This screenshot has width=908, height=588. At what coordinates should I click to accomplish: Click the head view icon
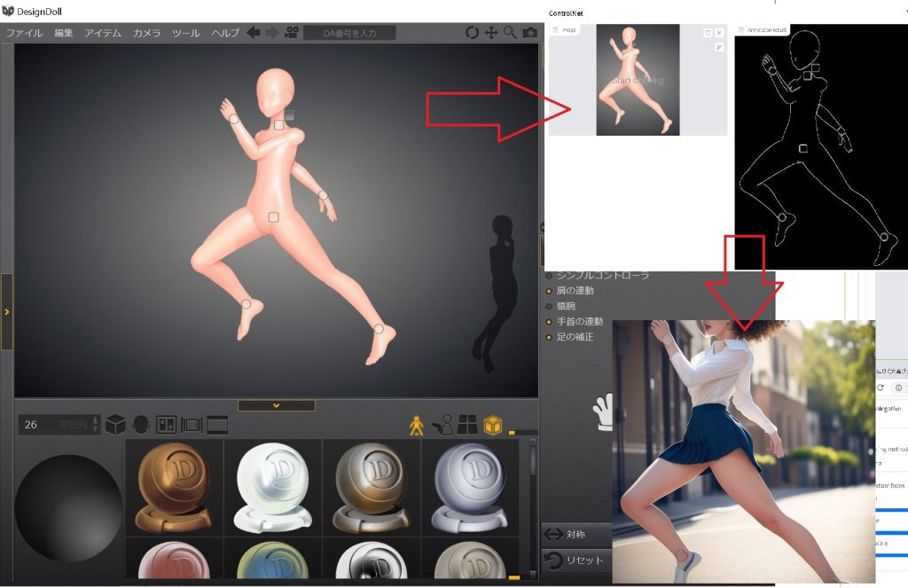click(141, 425)
